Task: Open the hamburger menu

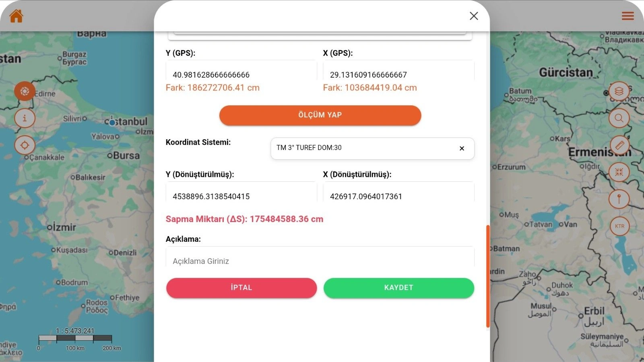Action: click(627, 16)
